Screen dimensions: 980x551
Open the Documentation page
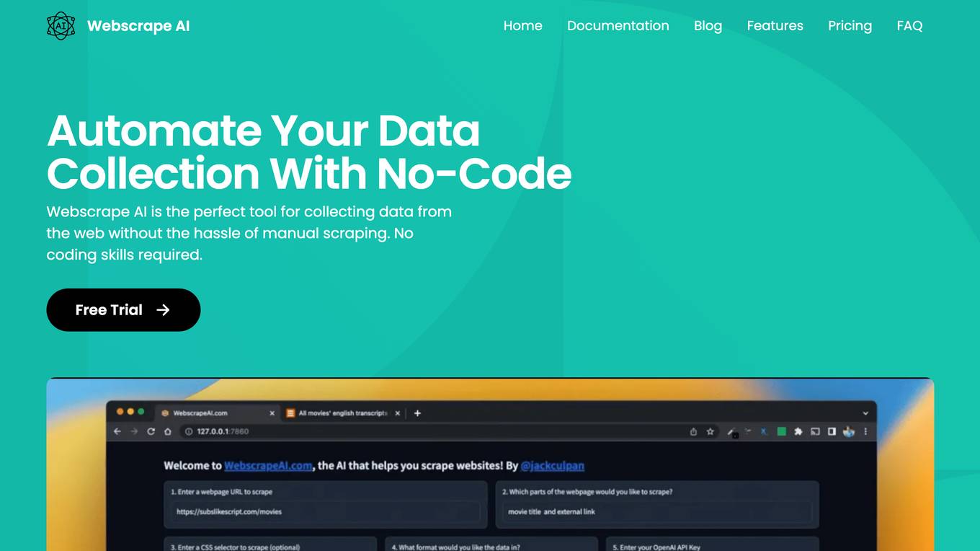point(618,26)
